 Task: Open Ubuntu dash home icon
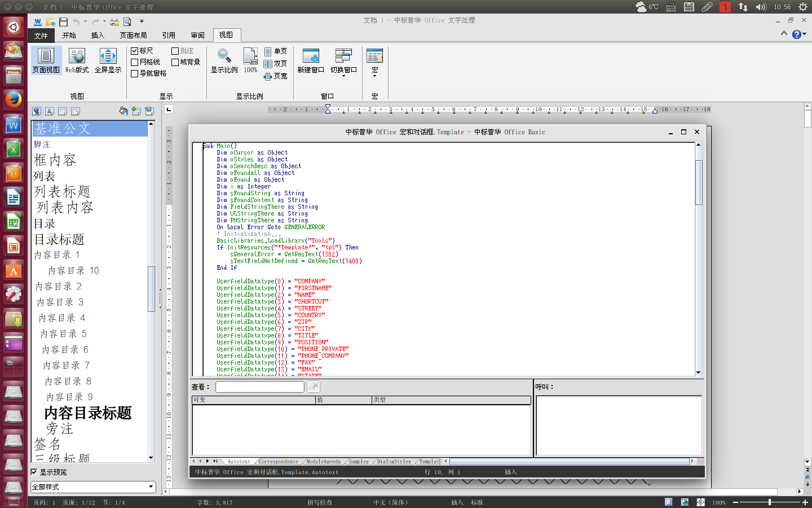[13, 27]
